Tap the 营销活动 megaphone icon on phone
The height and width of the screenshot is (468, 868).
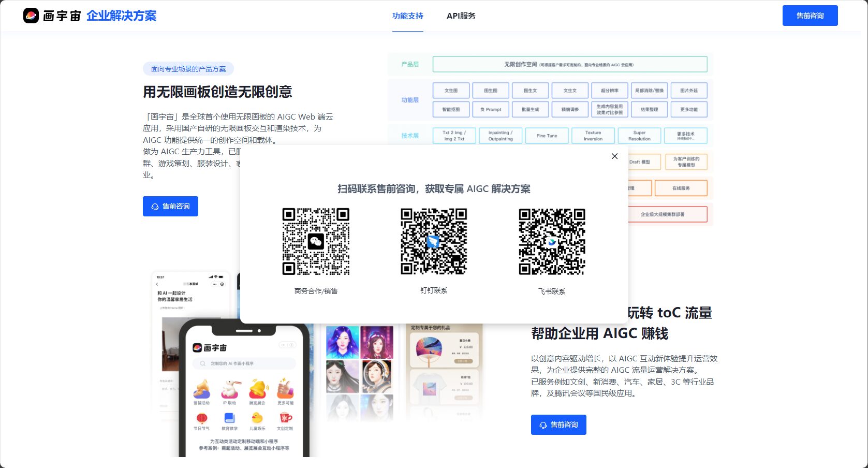[x=201, y=389]
